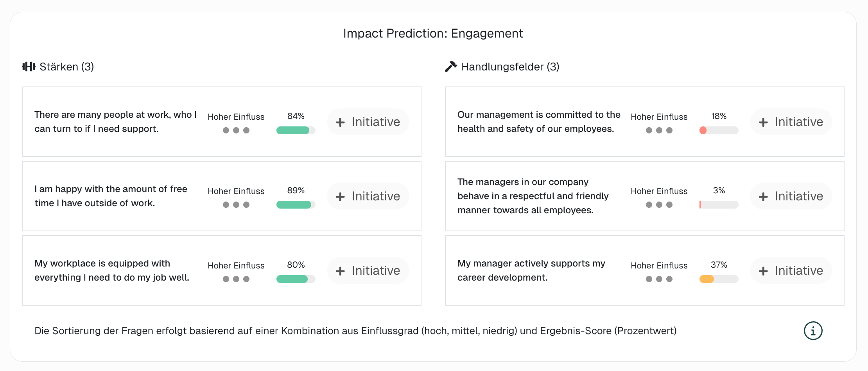The height and width of the screenshot is (371, 868).
Task: Click plus icon for support question initiative
Action: (x=340, y=122)
